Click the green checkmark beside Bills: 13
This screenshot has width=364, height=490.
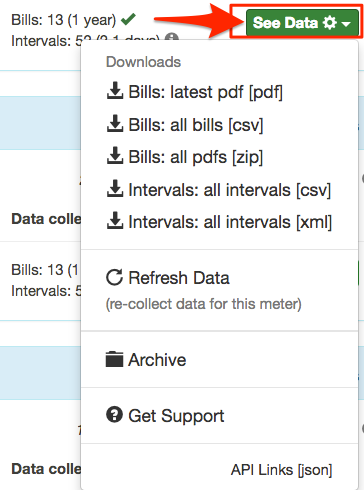128,19
